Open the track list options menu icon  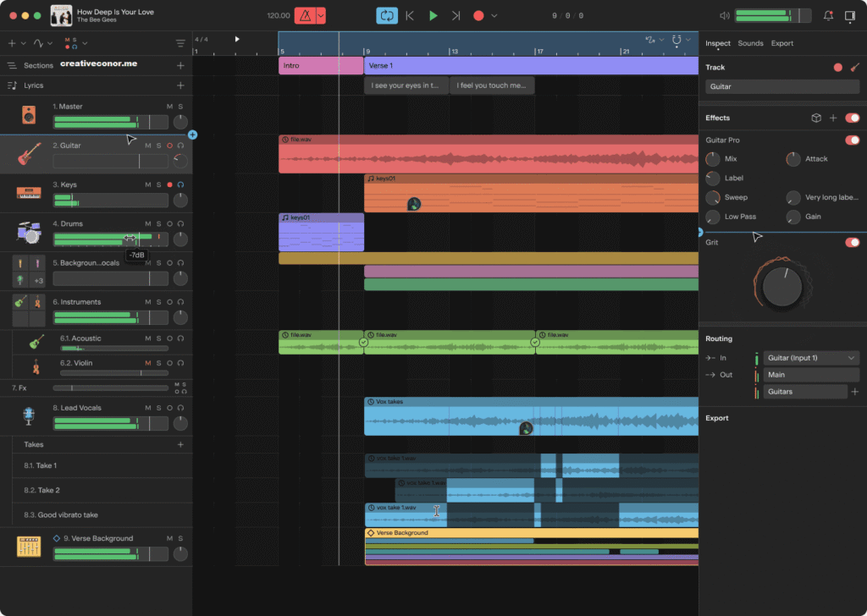pos(180,43)
